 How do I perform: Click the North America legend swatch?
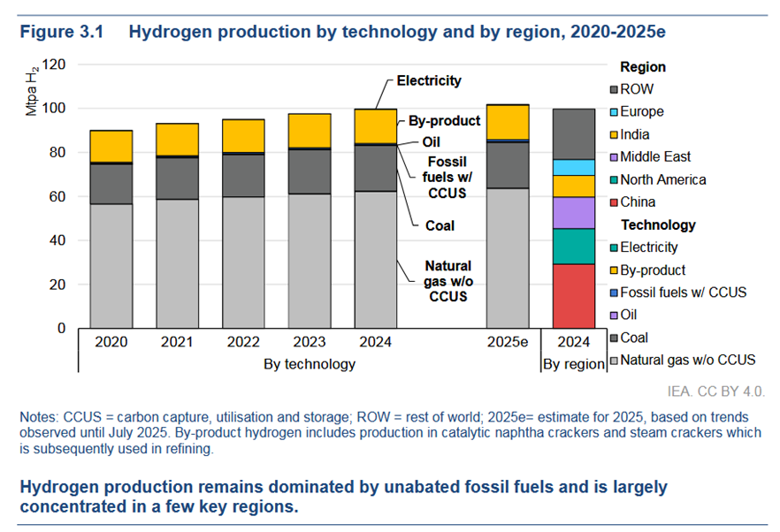pos(612,179)
